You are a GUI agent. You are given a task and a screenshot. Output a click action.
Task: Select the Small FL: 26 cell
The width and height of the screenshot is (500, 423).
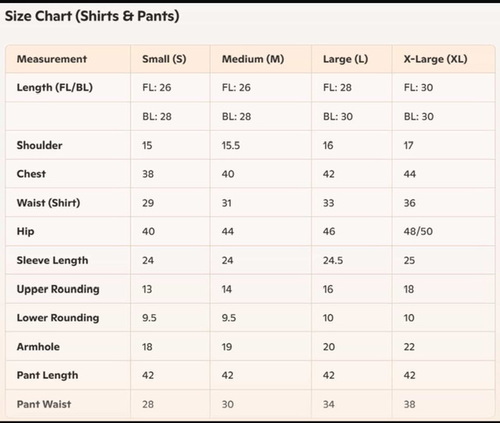tap(157, 88)
